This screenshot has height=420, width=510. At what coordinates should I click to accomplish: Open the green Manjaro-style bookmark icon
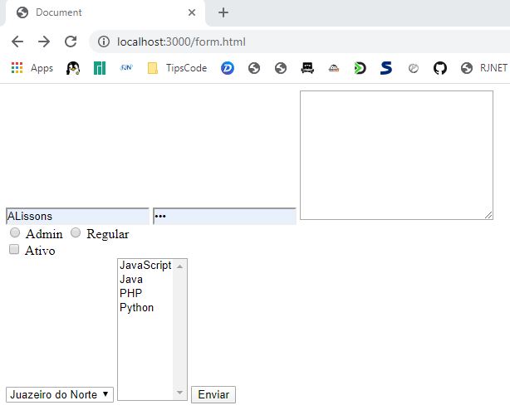(x=100, y=68)
